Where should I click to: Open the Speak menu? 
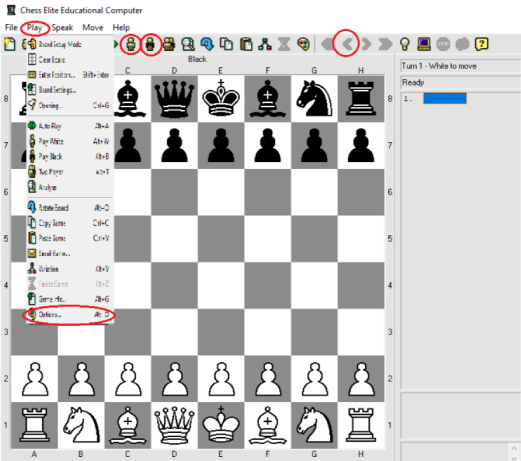pyautogui.click(x=62, y=27)
